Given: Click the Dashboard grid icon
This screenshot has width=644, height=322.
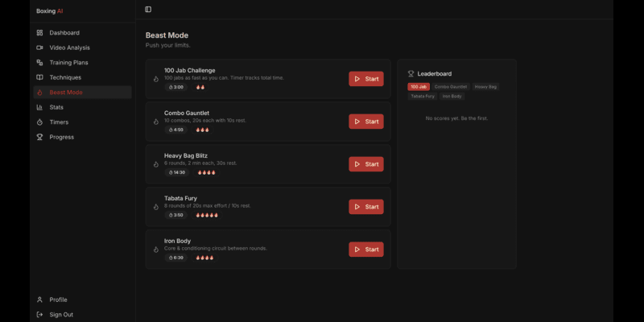Looking at the screenshot, I should pos(40,33).
